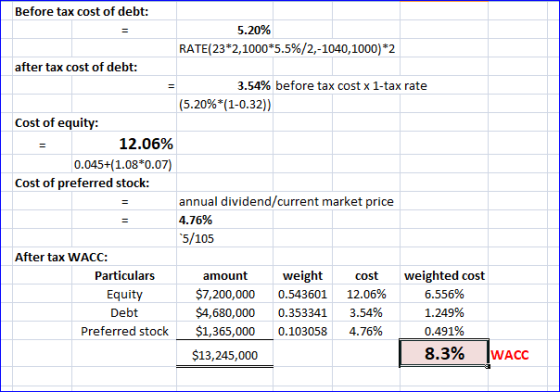Click the 6.556% weighted cost value

444,294
